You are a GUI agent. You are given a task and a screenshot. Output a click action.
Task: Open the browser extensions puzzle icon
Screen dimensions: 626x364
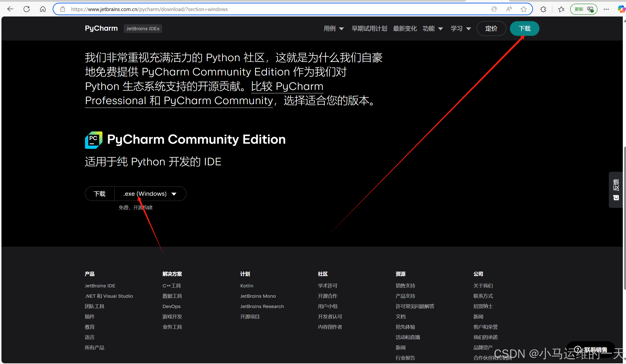click(543, 9)
